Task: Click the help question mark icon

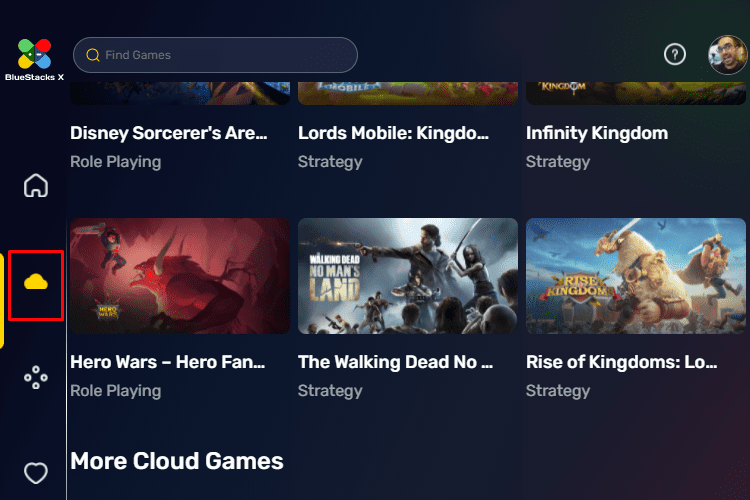Action: coord(675,55)
